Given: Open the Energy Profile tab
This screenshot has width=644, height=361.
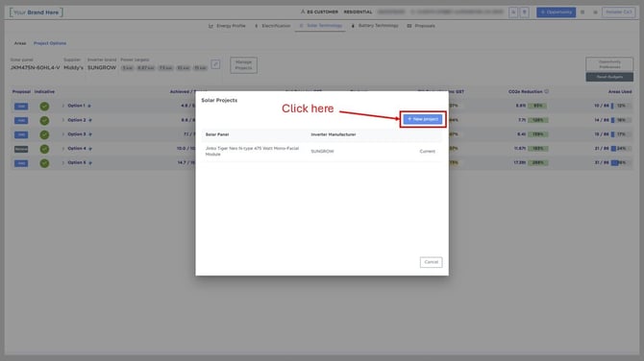Looking at the screenshot, I should pos(227,26).
